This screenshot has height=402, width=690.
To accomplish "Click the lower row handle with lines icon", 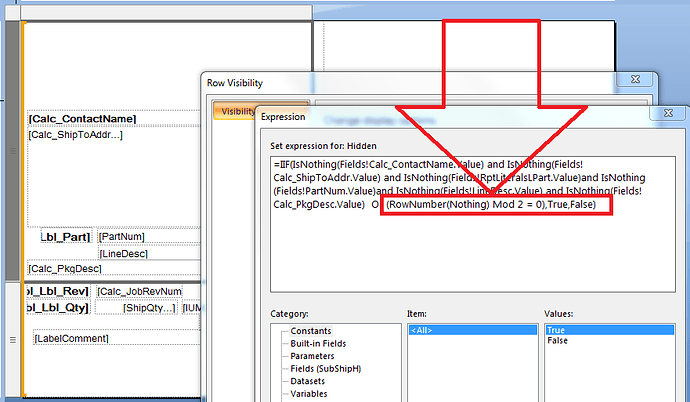I will point(13,340).
